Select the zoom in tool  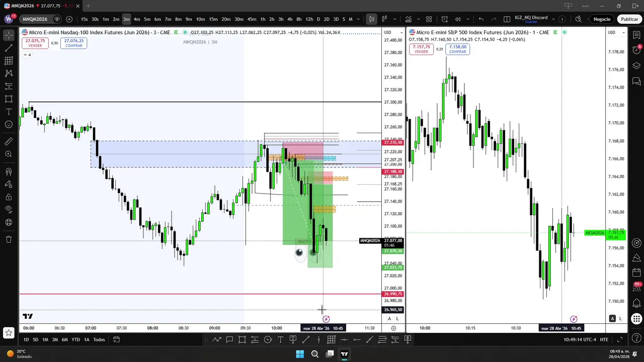click(9, 154)
